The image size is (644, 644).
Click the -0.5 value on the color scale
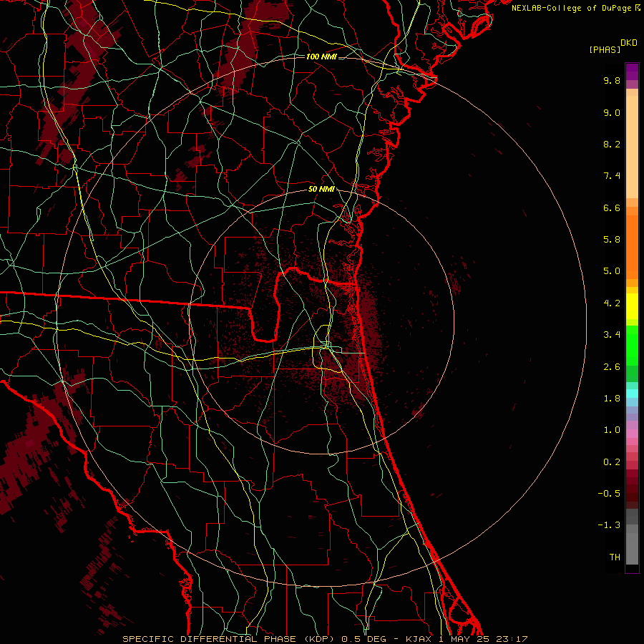[x=609, y=494]
